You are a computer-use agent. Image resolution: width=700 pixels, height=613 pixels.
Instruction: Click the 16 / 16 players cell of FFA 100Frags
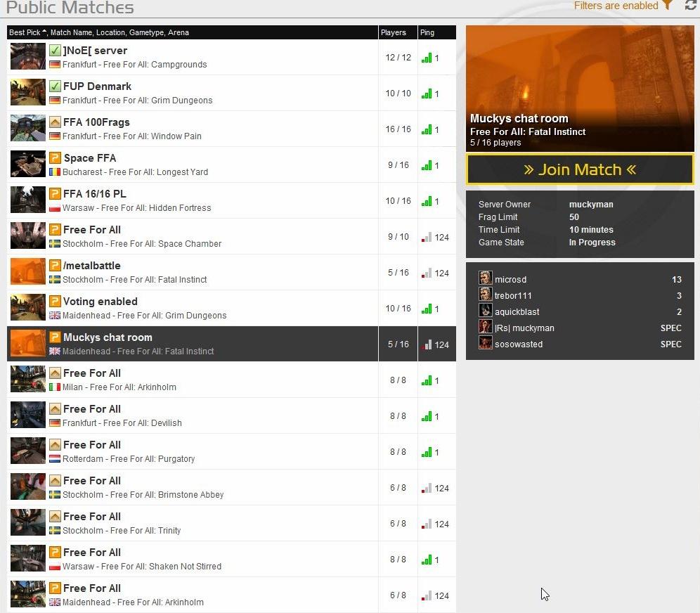[398, 129]
